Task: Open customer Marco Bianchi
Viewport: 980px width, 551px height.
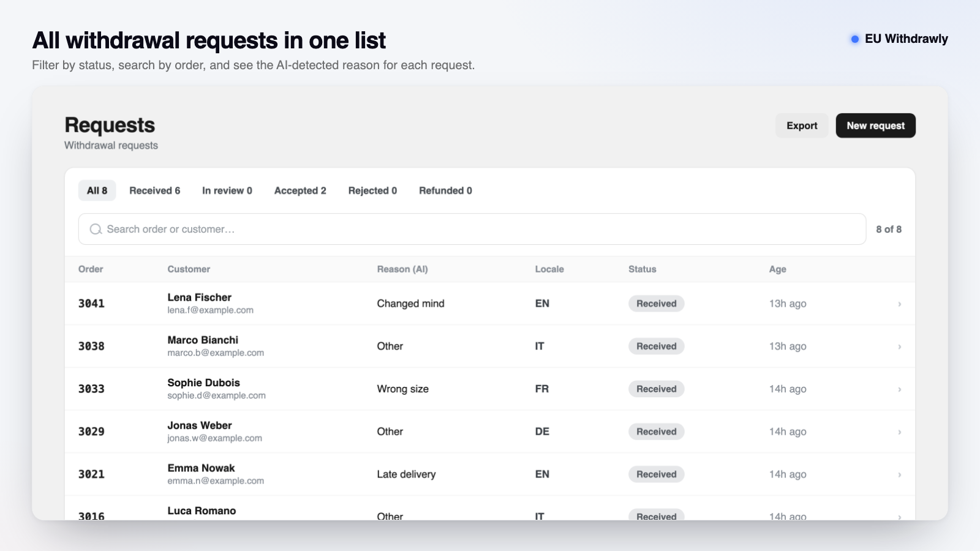Action: tap(203, 340)
